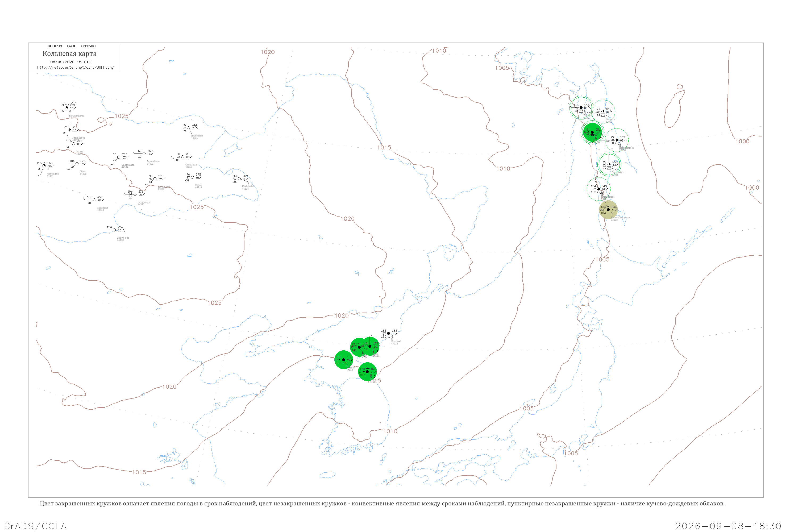Click the GrADS/COLA credit text
This screenshot has width=798, height=532.
35,526
